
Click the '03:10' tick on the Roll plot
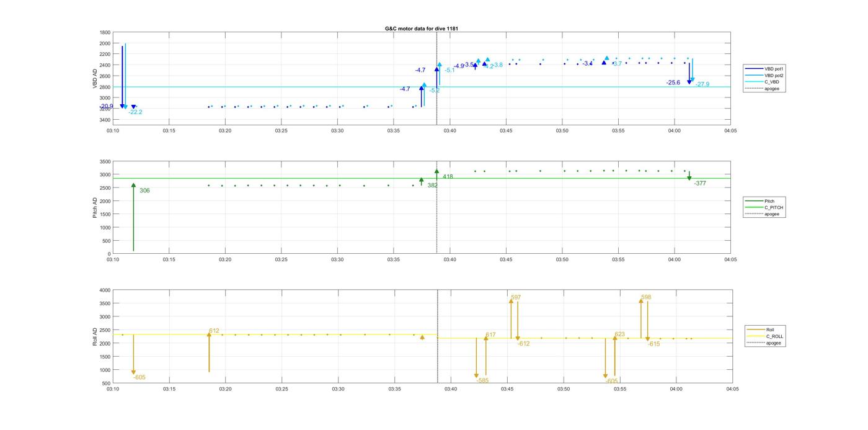tap(113, 389)
